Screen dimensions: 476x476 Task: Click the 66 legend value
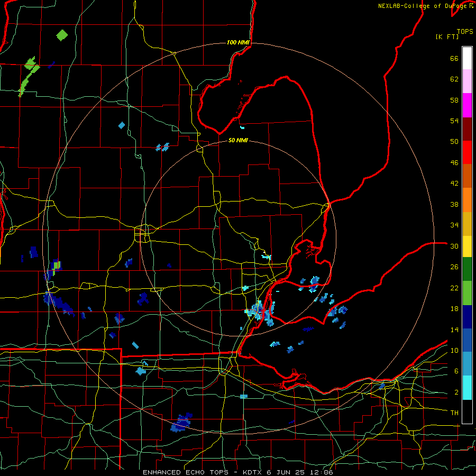(x=454, y=58)
